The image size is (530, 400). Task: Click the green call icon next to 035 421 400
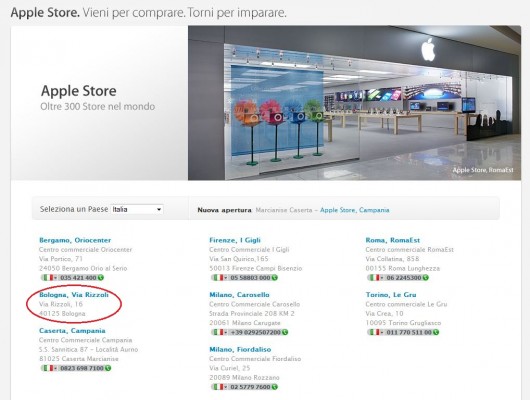coord(100,278)
